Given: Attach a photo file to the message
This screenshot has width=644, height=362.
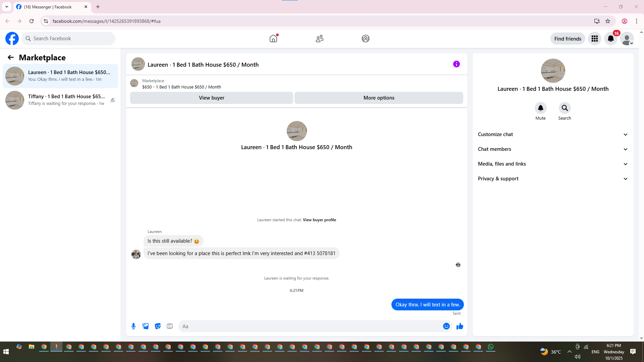Looking at the screenshot, I should click(x=146, y=326).
